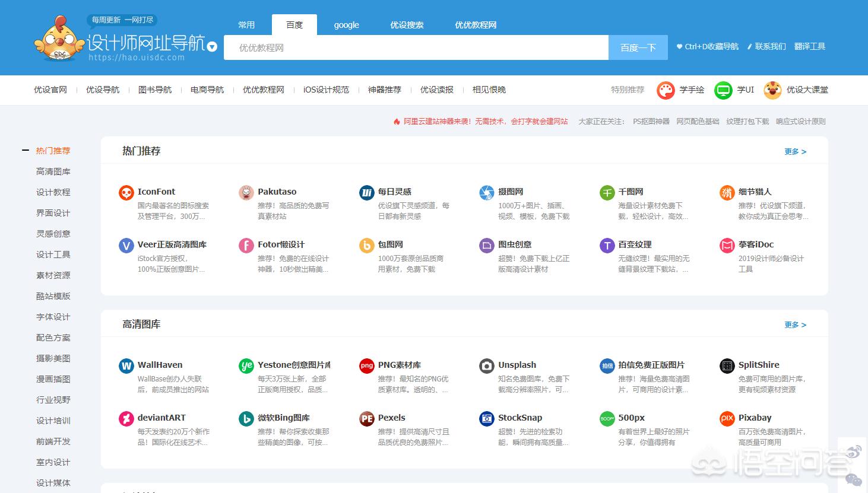Click the search input field

click(416, 47)
